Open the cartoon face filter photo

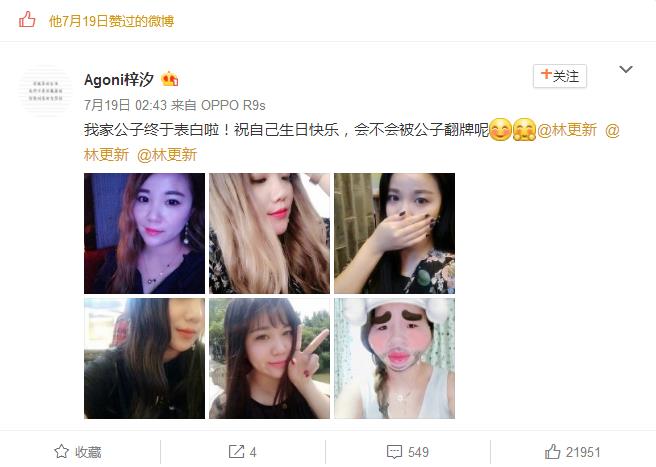(x=395, y=359)
